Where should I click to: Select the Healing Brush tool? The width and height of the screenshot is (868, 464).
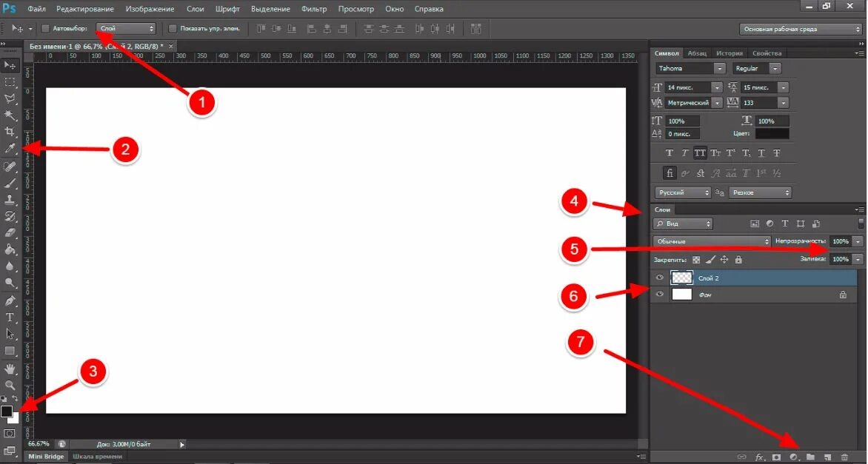point(10,167)
